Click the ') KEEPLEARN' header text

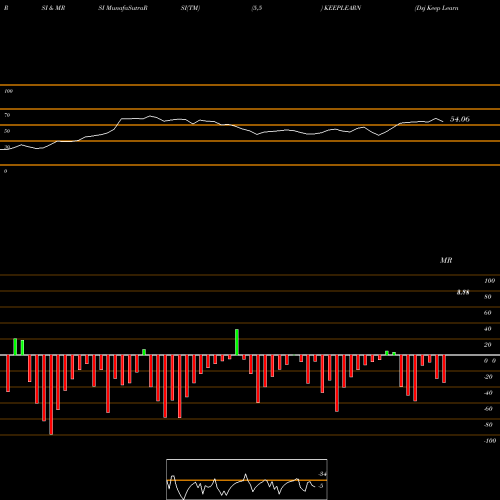pyautogui.click(x=341, y=8)
